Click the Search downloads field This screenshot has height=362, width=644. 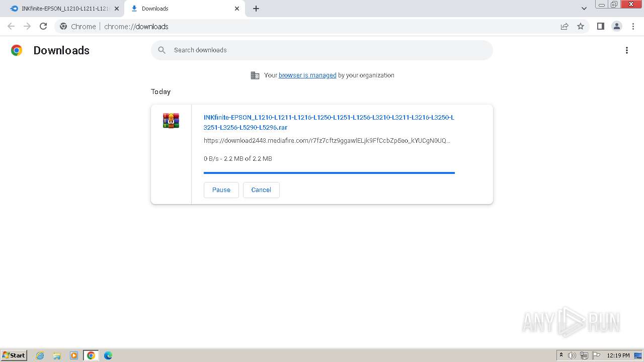pyautogui.click(x=322, y=50)
